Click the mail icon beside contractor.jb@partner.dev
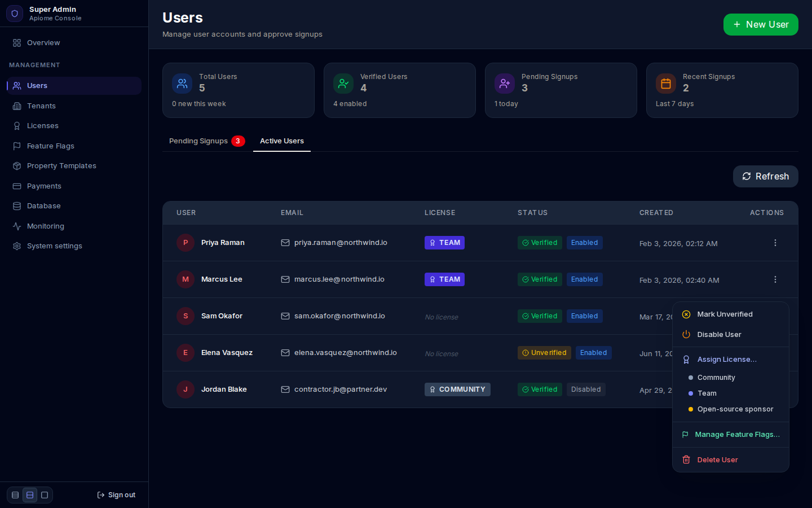This screenshot has height=508, width=812. tap(285, 389)
